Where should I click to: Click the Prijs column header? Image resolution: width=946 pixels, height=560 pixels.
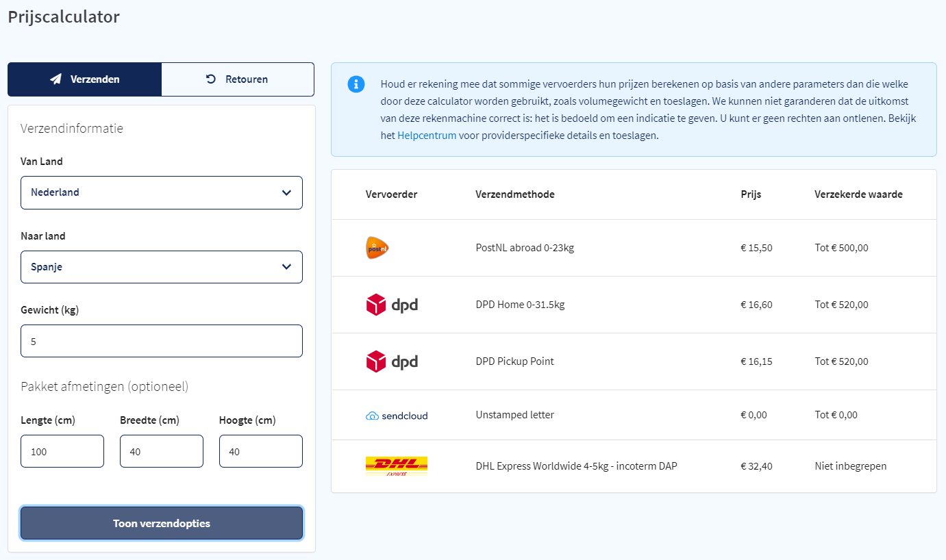click(751, 194)
